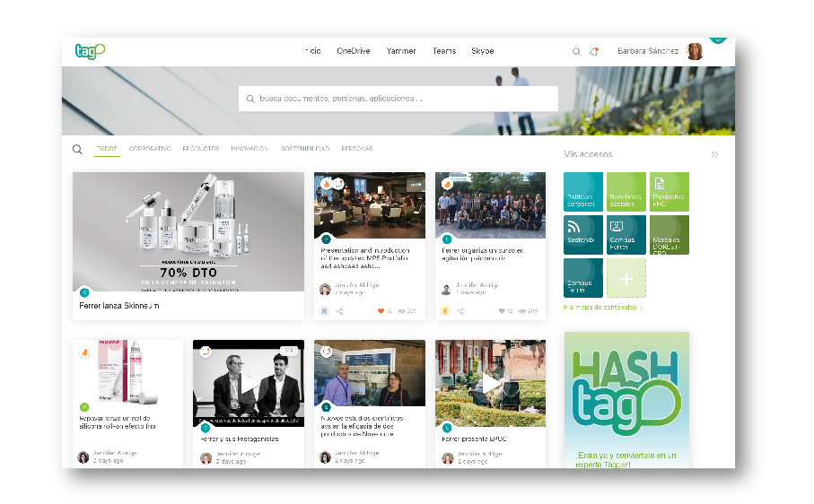Open the Repavar lanza un gel article title
814x504 pixels.
[x=118, y=422]
